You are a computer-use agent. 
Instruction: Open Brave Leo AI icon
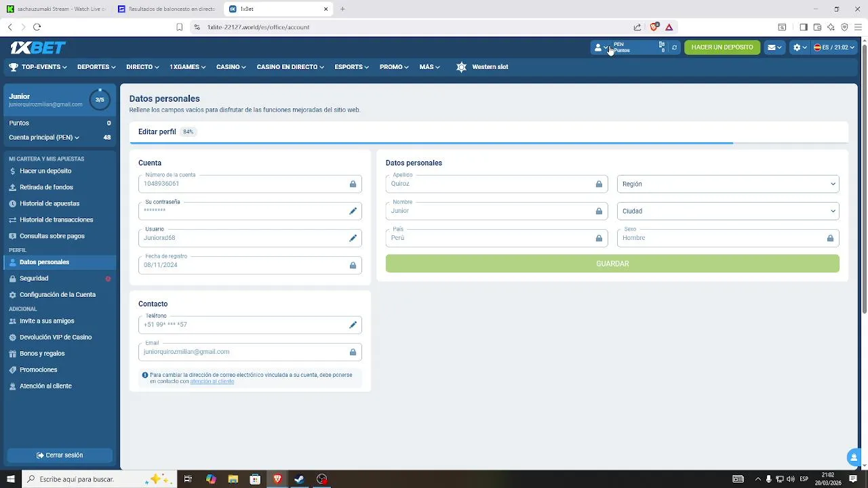point(831,27)
